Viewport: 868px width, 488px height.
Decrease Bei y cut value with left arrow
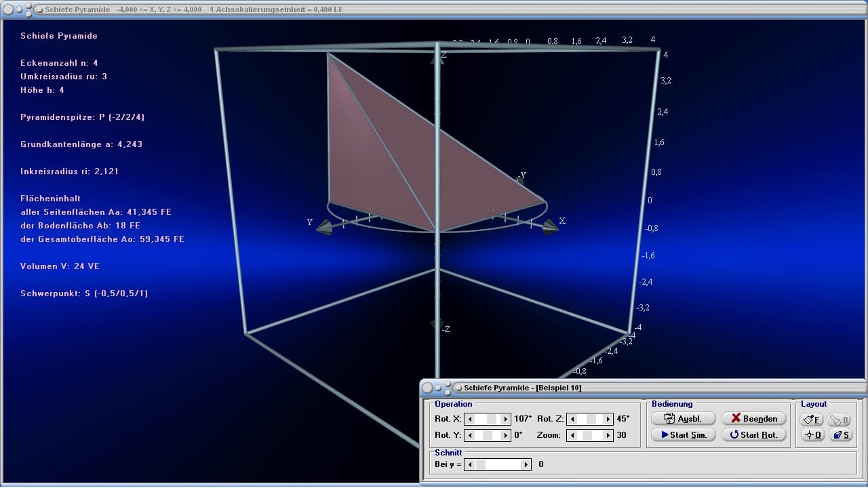click(x=470, y=464)
